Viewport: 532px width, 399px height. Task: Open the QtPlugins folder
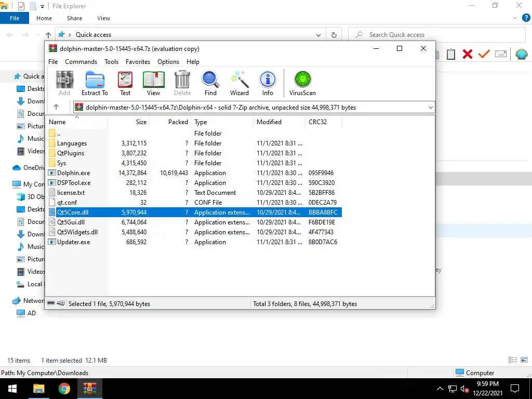[x=70, y=153]
